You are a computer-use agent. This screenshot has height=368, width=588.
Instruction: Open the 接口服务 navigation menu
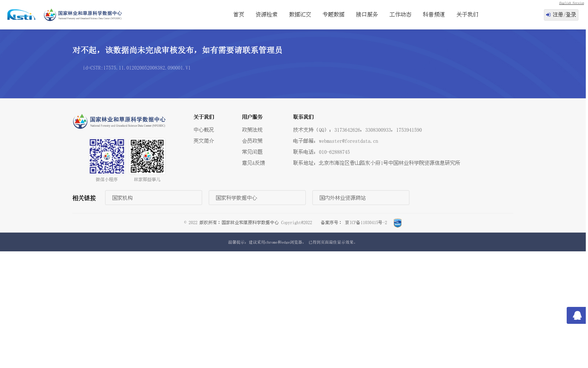click(366, 14)
